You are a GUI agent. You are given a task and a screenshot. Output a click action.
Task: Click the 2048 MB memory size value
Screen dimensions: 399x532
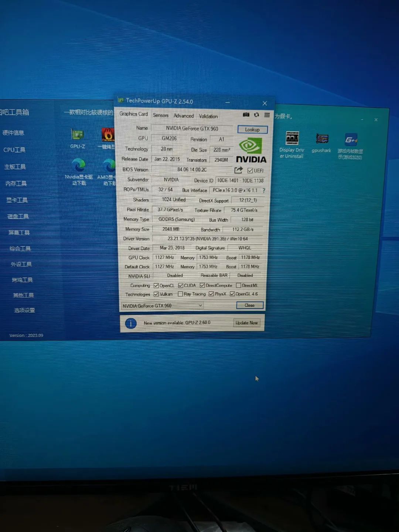pyautogui.click(x=171, y=229)
